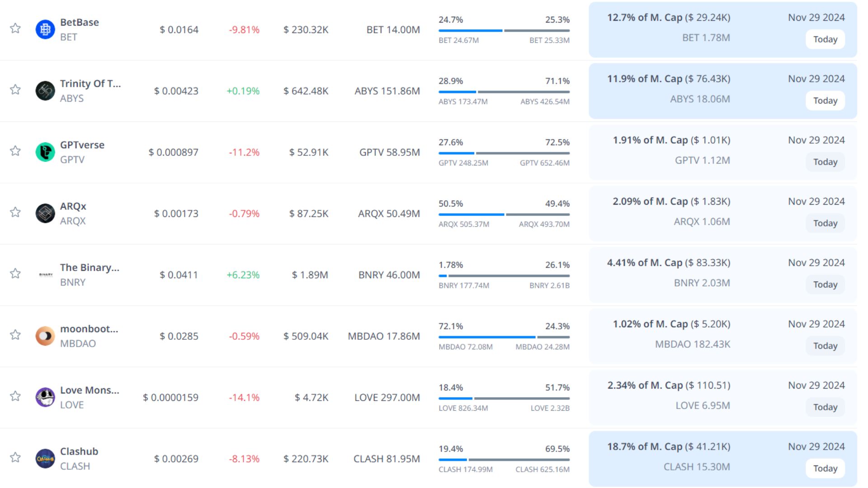Click the Love Monster purple avatar icon

[45, 397]
